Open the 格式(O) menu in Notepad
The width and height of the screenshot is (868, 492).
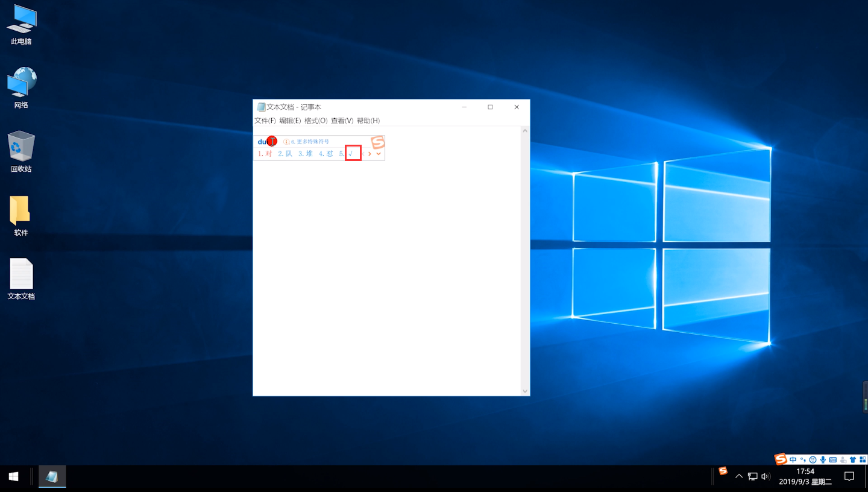tap(316, 121)
